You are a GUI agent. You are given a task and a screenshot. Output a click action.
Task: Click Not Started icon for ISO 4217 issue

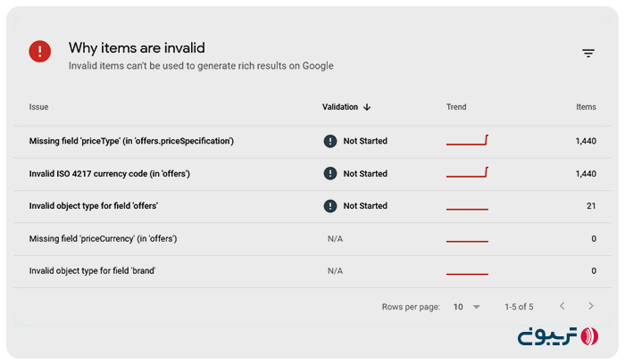click(x=330, y=174)
